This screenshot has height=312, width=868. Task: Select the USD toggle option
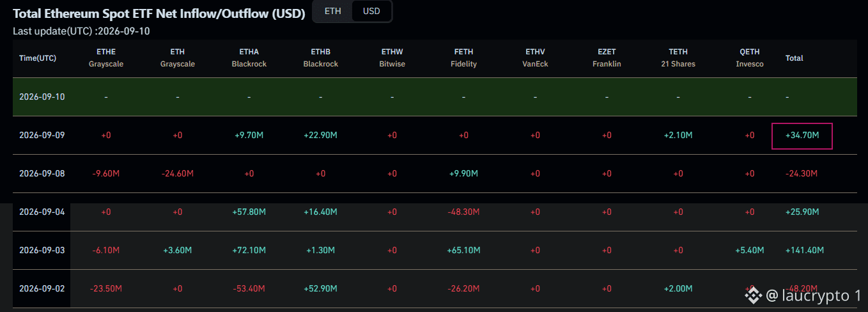pyautogui.click(x=371, y=12)
